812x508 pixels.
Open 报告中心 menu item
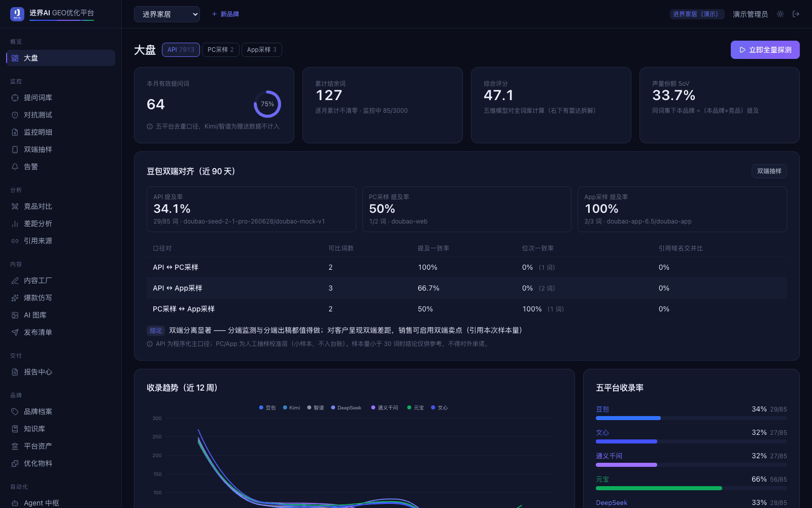tap(61, 372)
